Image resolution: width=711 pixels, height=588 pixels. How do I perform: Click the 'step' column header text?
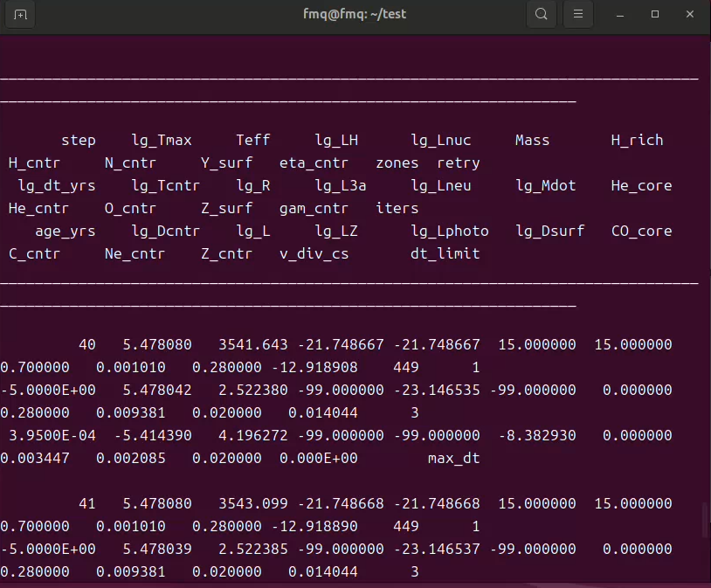click(79, 140)
